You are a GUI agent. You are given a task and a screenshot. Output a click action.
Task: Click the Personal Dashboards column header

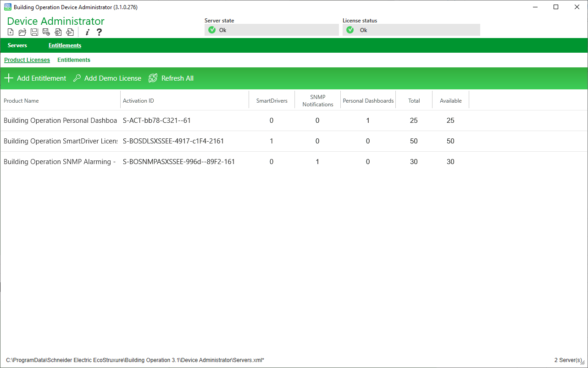(368, 101)
